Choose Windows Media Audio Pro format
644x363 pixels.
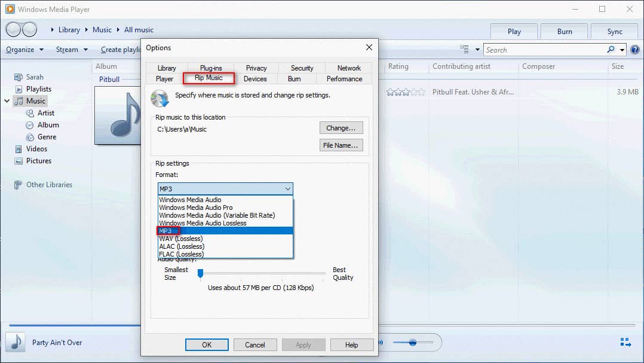point(225,208)
